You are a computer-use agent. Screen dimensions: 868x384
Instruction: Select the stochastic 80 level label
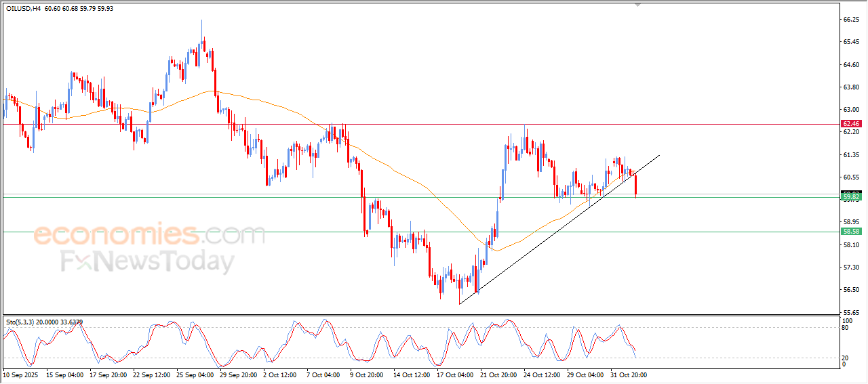(x=845, y=328)
